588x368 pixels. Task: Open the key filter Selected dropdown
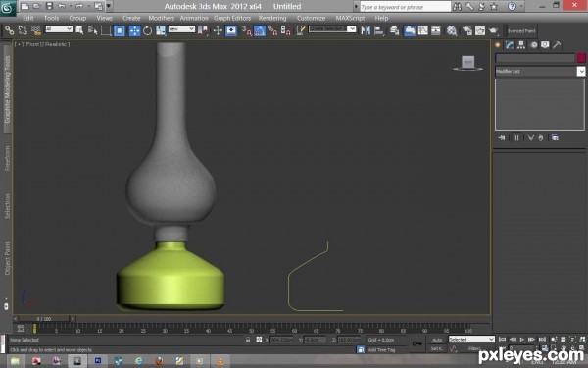coord(471,340)
